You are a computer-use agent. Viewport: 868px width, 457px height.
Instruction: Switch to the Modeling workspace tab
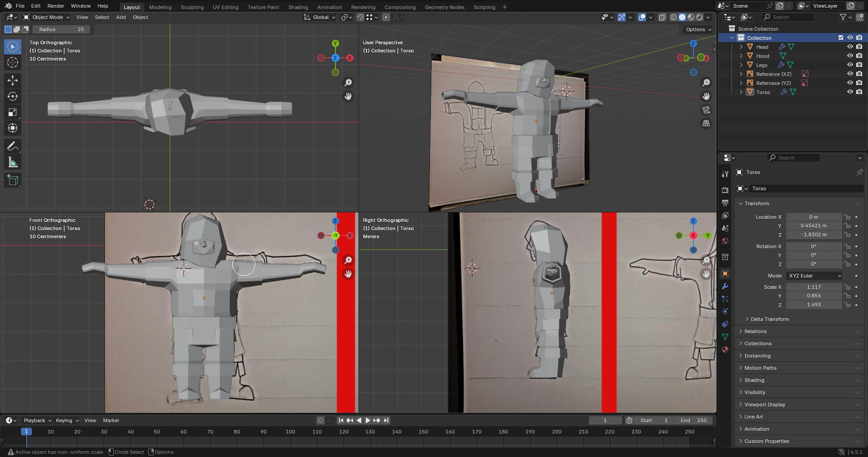(160, 7)
